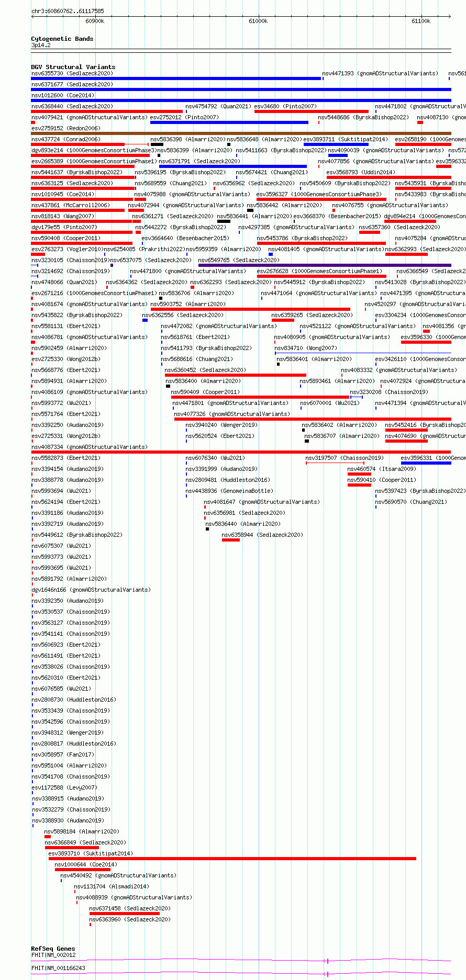Click nsv6371791 (Sedlazeck2020) label
The image size is (466, 980).
pos(200,161)
